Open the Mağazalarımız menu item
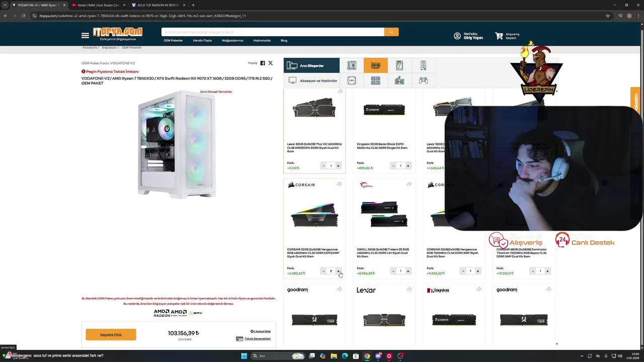The height and width of the screenshot is (362, 644). (232, 40)
